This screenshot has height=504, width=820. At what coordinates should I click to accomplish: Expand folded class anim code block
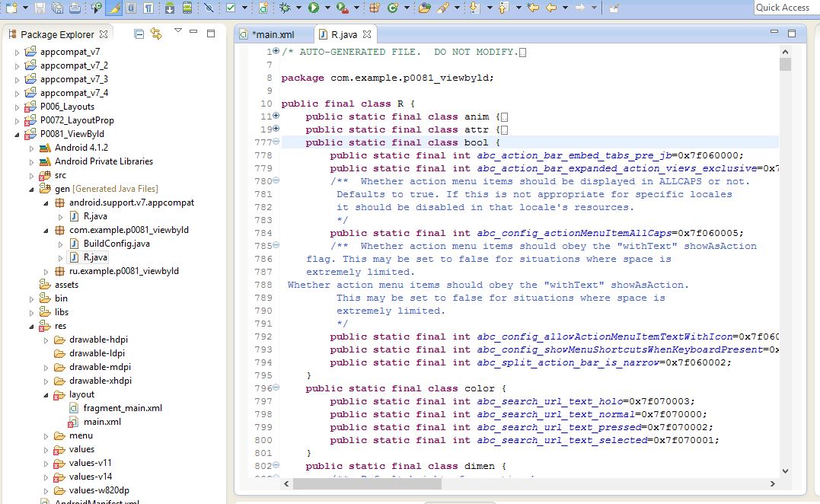tap(276, 116)
